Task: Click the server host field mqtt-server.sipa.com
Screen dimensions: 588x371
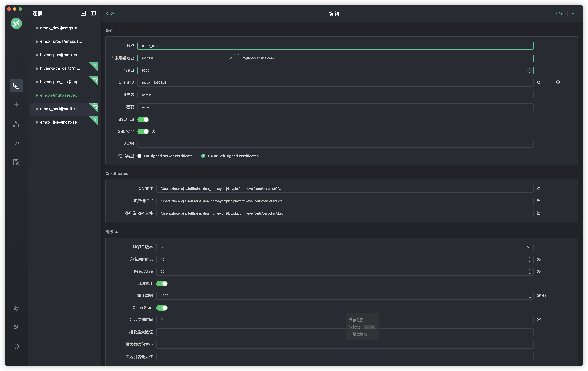Action: pos(386,58)
